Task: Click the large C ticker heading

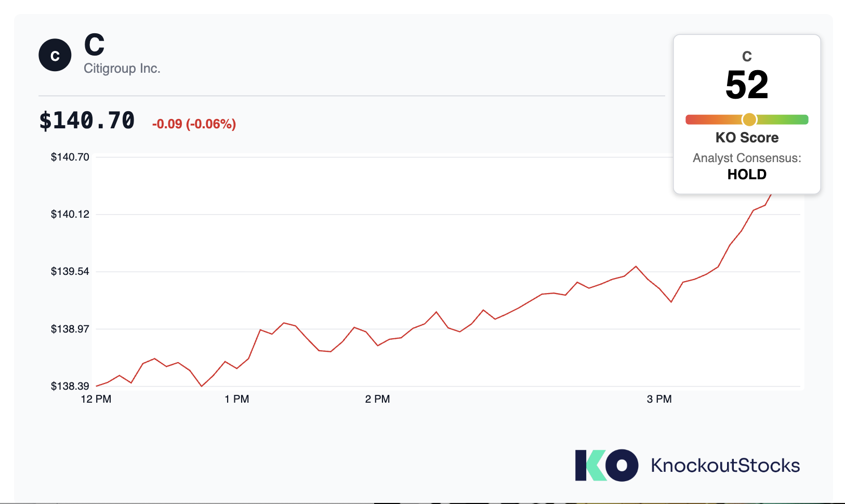Action: coord(95,45)
